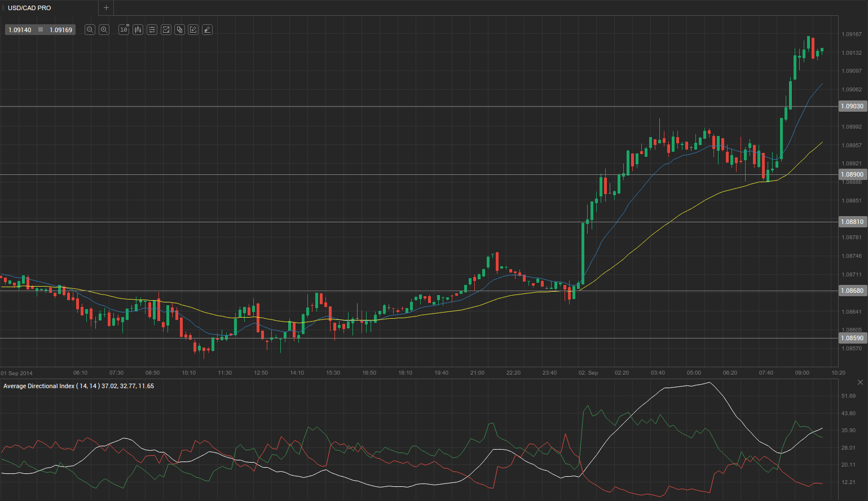Click the duplicate chart icon
This screenshot has width=868, height=501.
(x=179, y=29)
